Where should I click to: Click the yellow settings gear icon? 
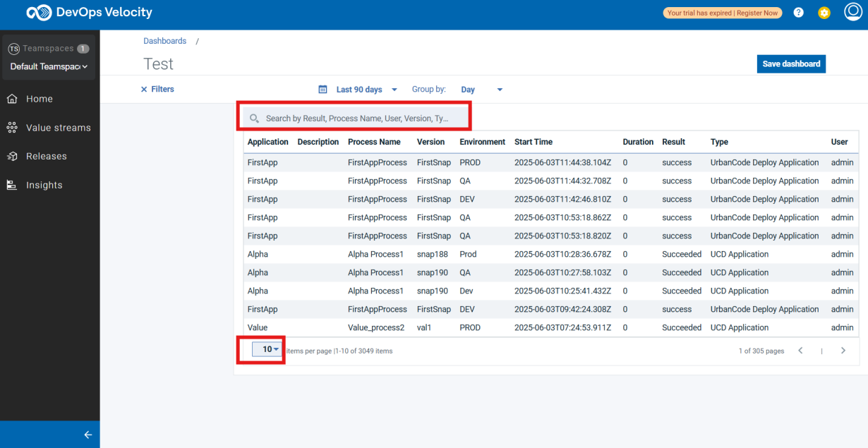824,13
